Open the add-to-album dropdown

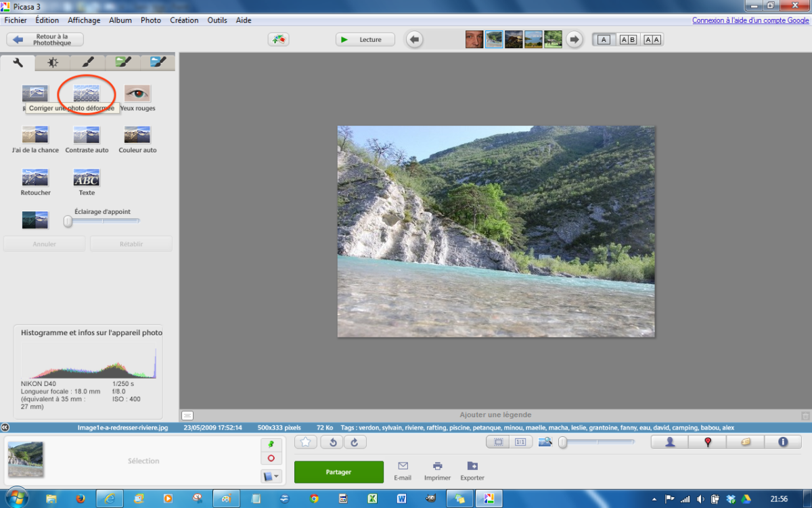tap(271, 476)
